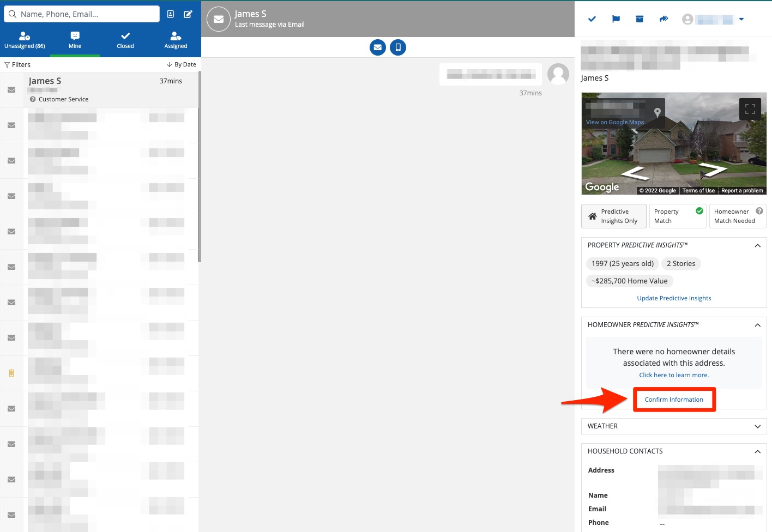Select Predictive Insights Only option
Screen dimensions: 772x532
(x=614, y=216)
